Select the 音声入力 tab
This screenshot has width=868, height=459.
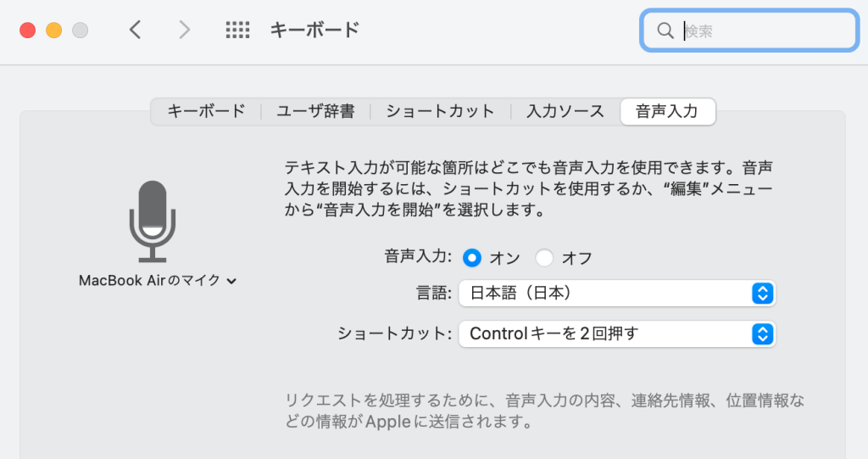tap(667, 111)
